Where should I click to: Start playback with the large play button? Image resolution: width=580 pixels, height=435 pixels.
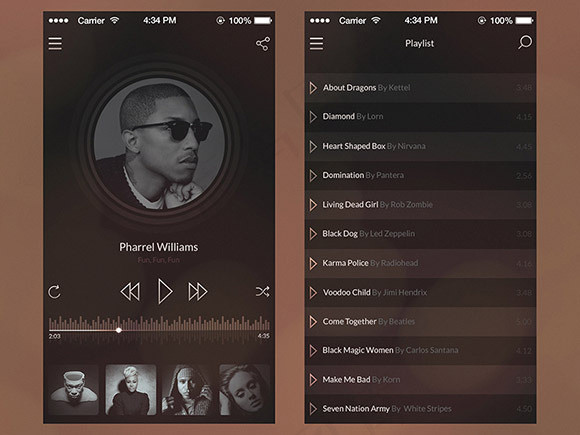click(x=165, y=291)
